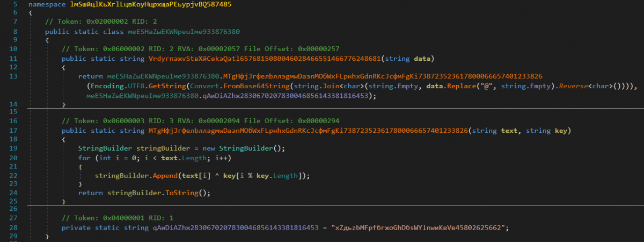Click the 'key' parameter in line 17 signature

562,130
